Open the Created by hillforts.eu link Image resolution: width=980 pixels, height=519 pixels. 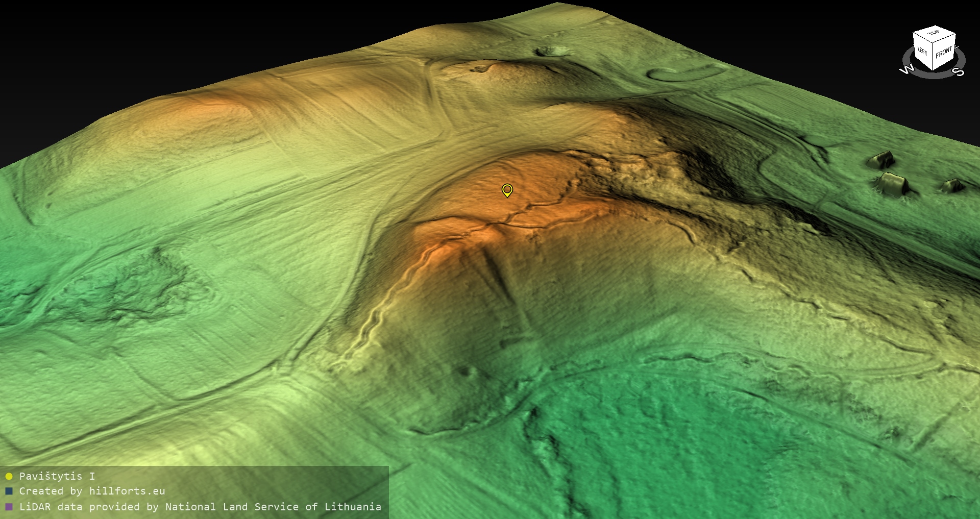[92, 491]
